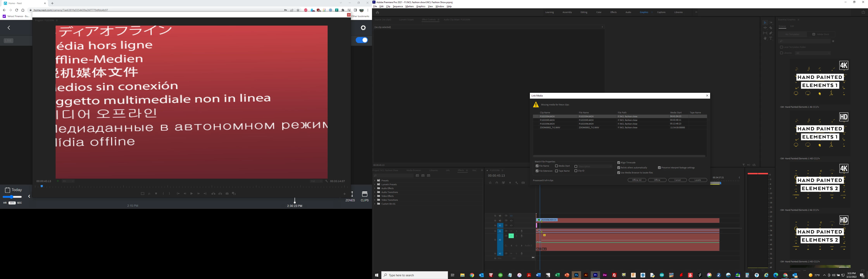Toggle the Nest camera on/off switch
The height and width of the screenshot is (279, 868).
point(362,40)
